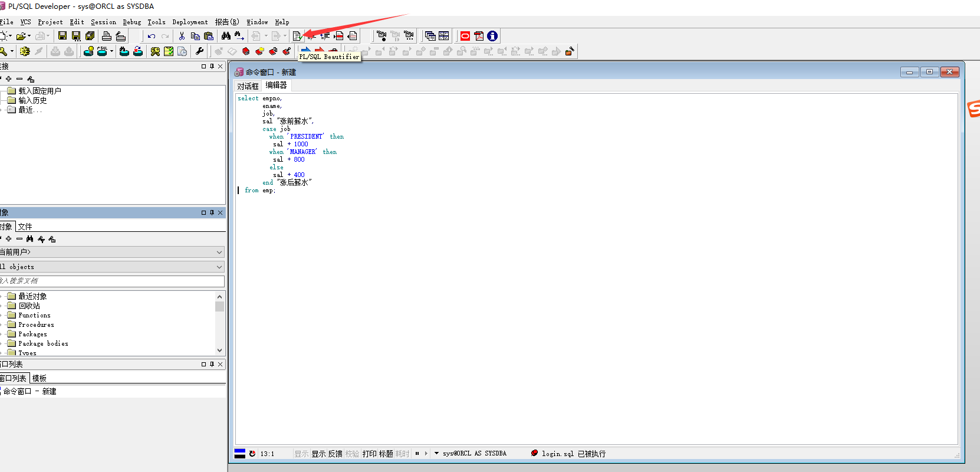The width and height of the screenshot is (980, 472).
Task: Switch to the 模板 templates tab
Action: [39, 378]
